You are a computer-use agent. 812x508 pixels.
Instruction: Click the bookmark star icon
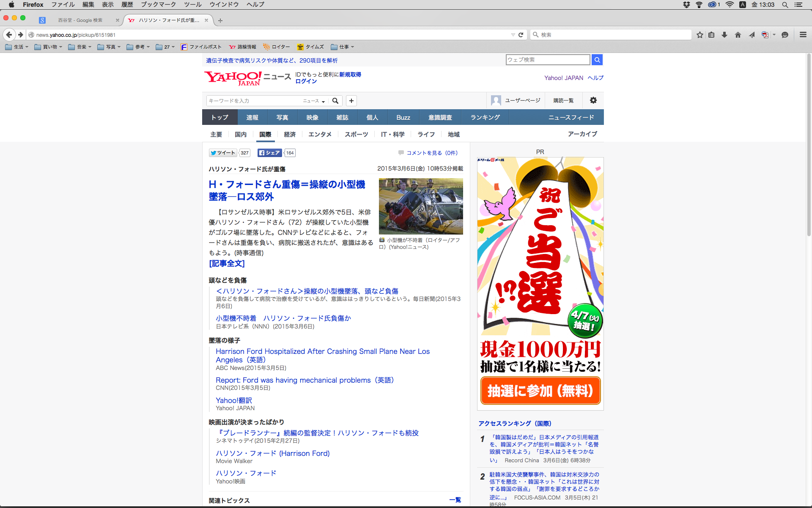coord(700,35)
